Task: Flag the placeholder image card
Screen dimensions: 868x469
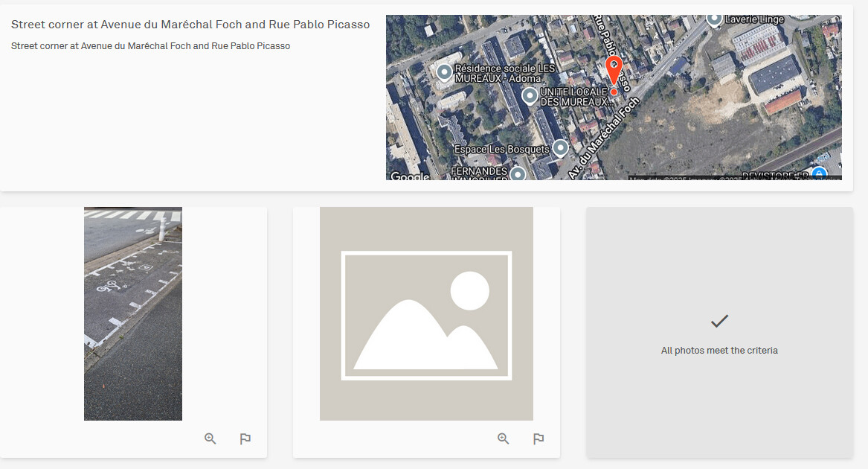Action: pyautogui.click(x=538, y=438)
